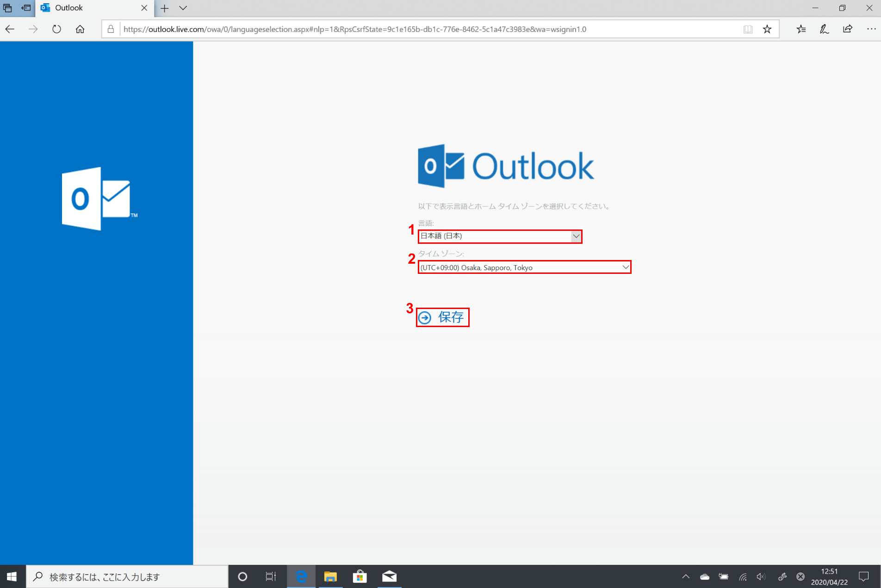Click the padlock site security icon
The image size is (881, 588).
coord(111,29)
